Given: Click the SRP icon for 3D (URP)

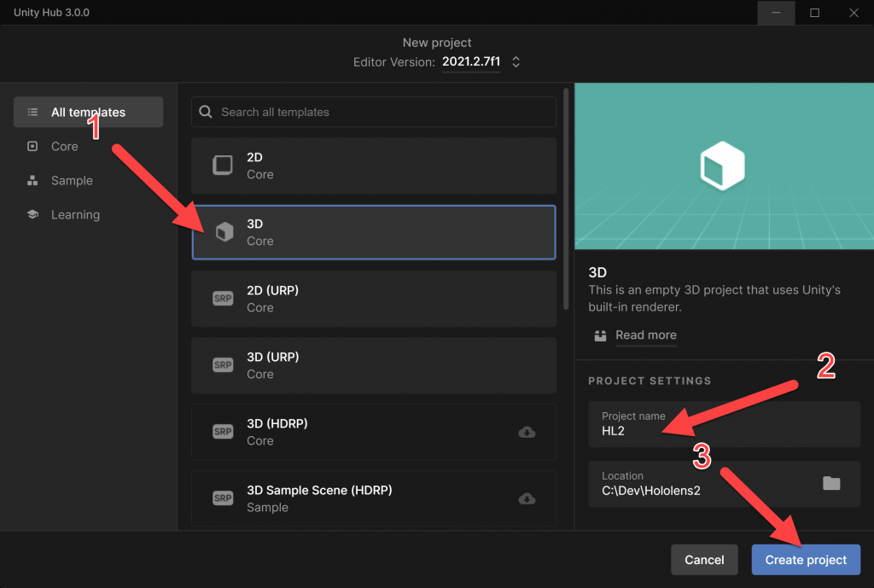Looking at the screenshot, I should pos(223,365).
